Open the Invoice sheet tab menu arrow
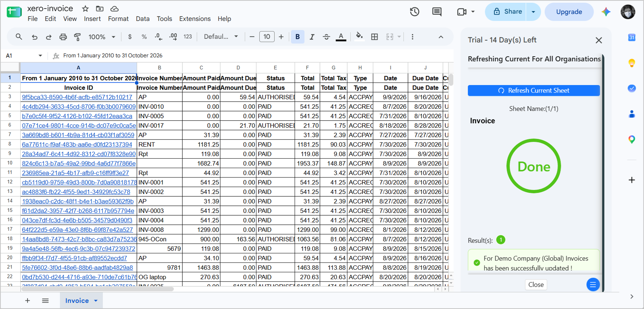The height and width of the screenshot is (309, 644). [x=96, y=300]
